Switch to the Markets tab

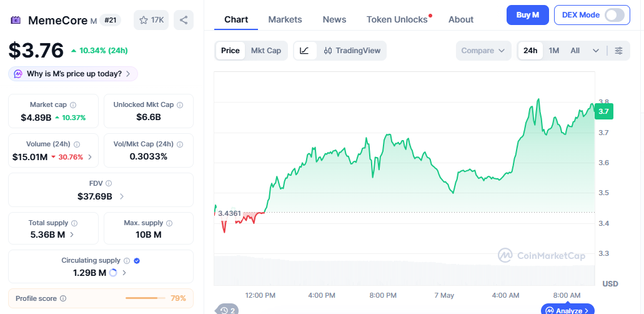point(285,19)
